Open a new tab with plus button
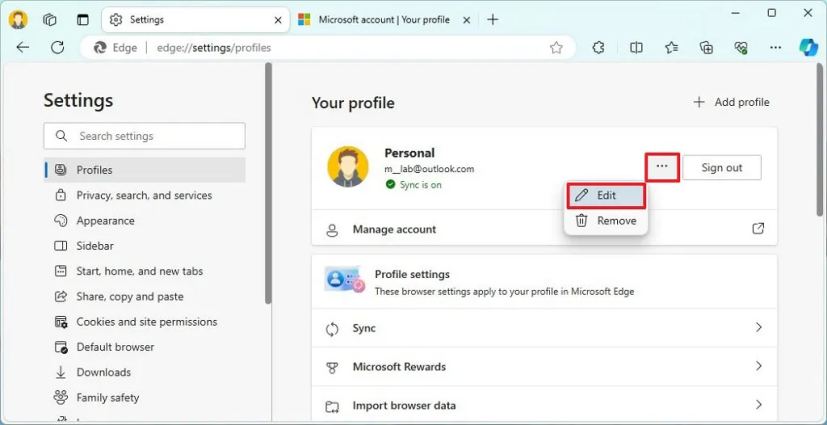827x425 pixels. pyautogui.click(x=493, y=20)
